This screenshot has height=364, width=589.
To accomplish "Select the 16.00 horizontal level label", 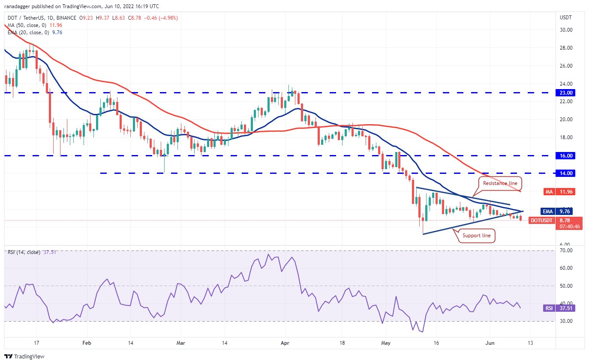I will pos(566,155).
